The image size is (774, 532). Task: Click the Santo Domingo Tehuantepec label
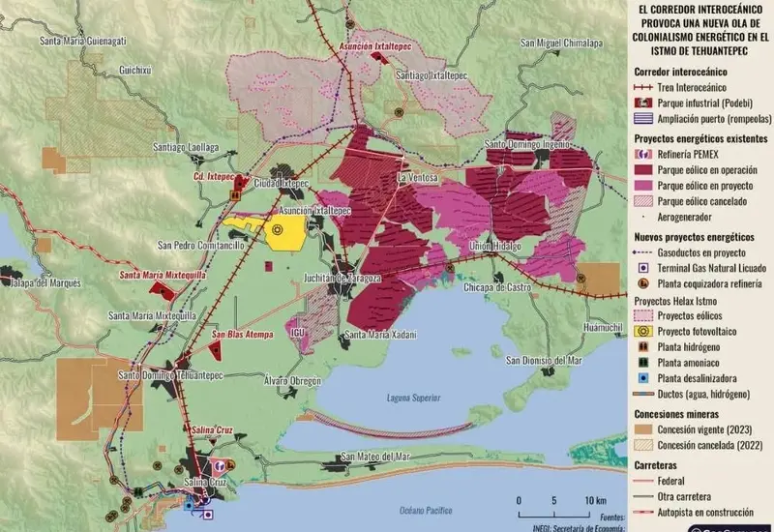pyautogui.click(x=171, y=375)
